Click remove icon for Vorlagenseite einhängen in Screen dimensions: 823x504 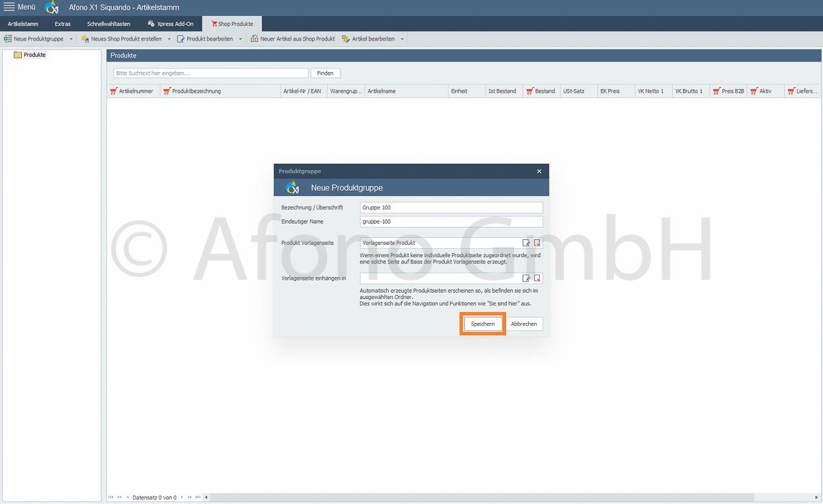537,278
